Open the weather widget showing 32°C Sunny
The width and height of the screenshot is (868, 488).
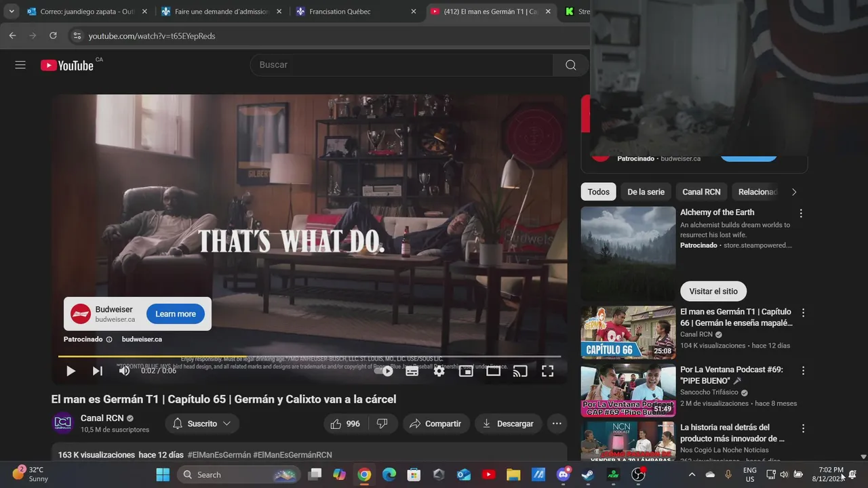pyautogui.click(x=31, y=474)
